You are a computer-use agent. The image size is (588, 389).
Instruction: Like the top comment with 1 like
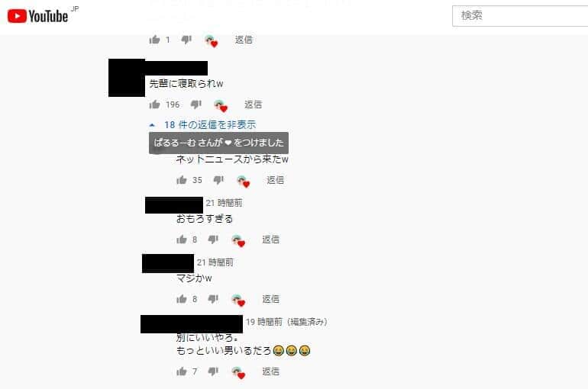point(154,40)
